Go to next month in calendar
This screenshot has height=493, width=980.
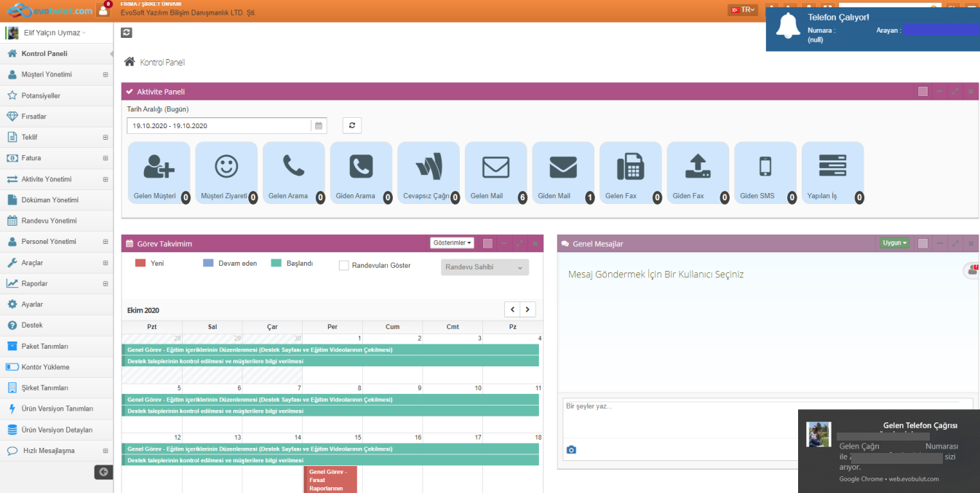pos(528,309)
